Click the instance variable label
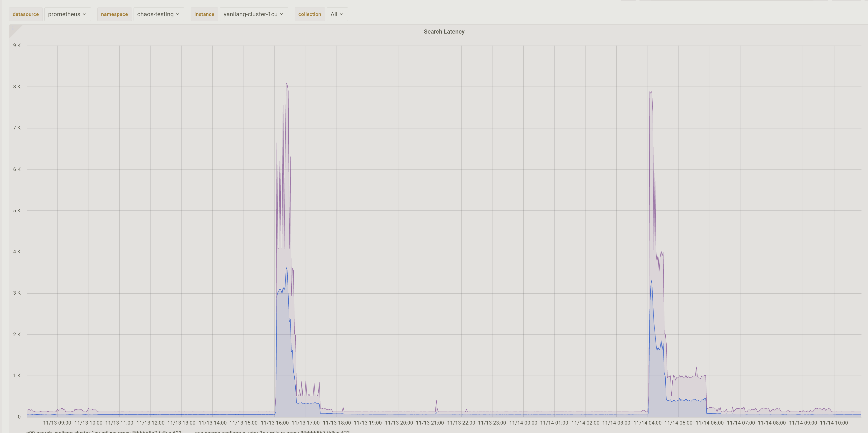The width and height of the screenshot is (868, 433). [204, 14]
